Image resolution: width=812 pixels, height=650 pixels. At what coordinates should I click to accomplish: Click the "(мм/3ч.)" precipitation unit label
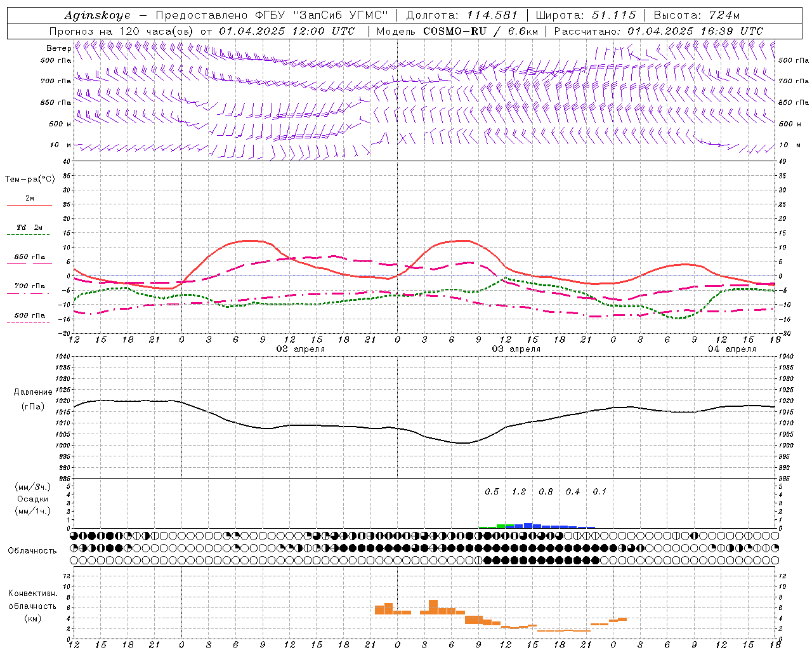tap(33, 487)
